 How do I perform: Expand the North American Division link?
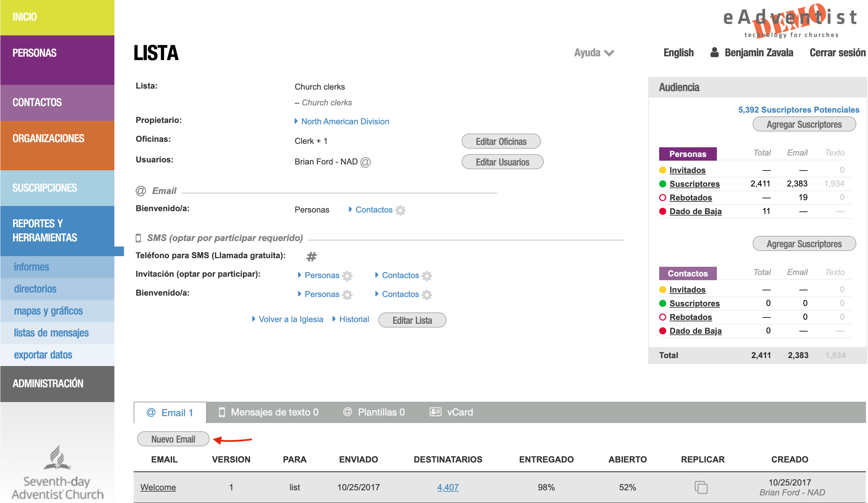coord(345,122)
